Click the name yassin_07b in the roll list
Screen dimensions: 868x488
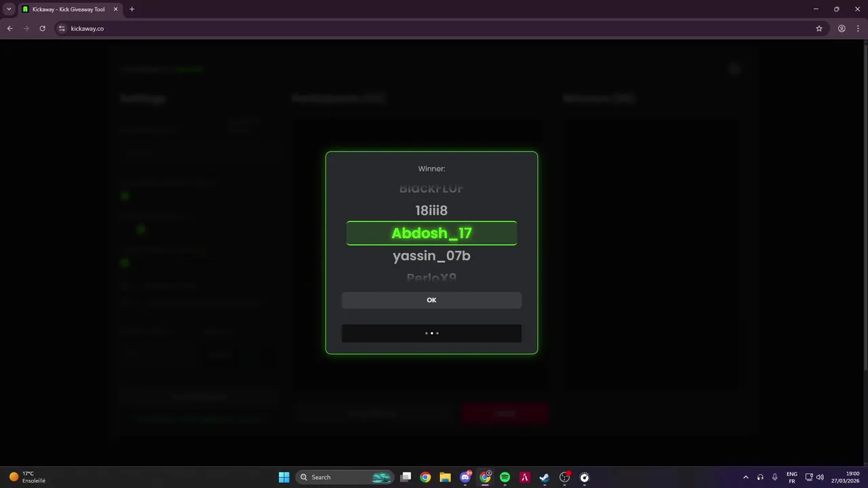point(431,256)
